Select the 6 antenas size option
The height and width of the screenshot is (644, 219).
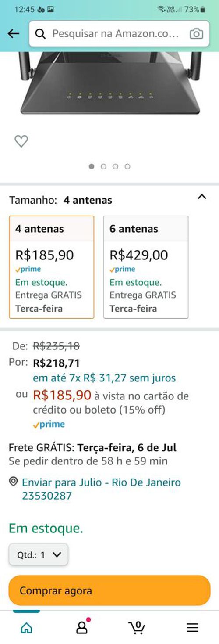point(146,267)
